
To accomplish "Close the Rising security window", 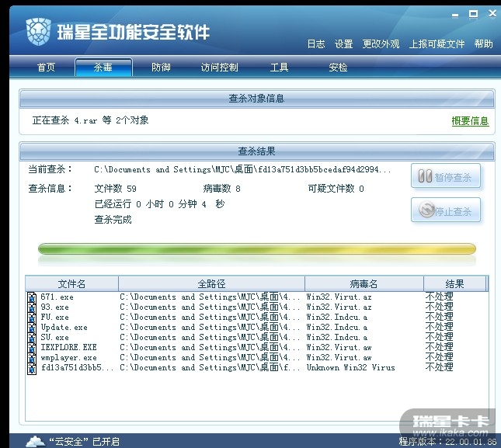I will coord(492,14).
